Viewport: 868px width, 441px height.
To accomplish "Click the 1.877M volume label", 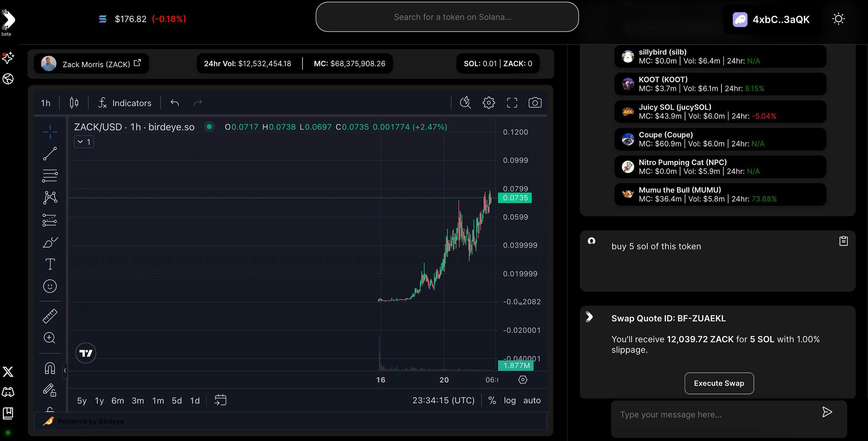I will 515,366.
